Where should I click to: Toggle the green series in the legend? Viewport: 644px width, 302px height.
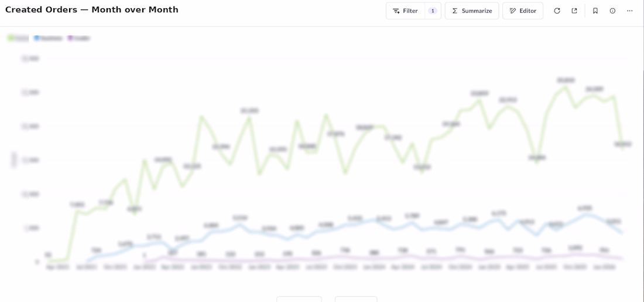click(x=18, y=38)
